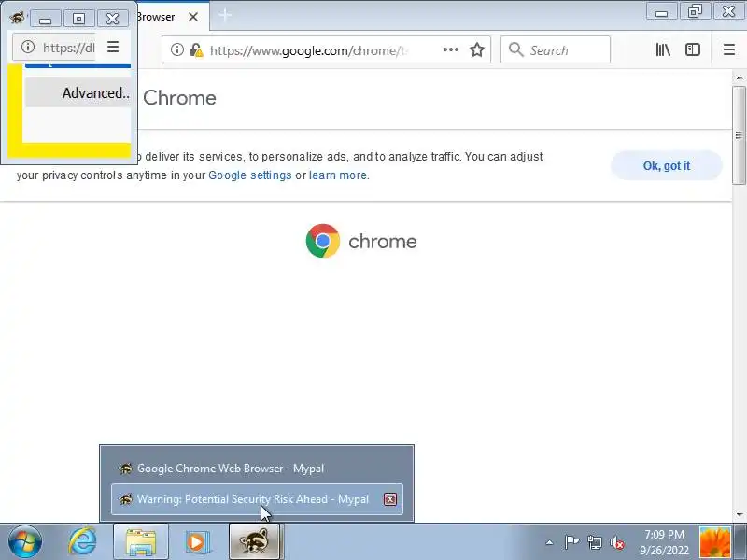Click the Mypal raccoon icon in the small window title bar
Image resolution: width=747 pixels, height=560 pixels.
point(18,18)
